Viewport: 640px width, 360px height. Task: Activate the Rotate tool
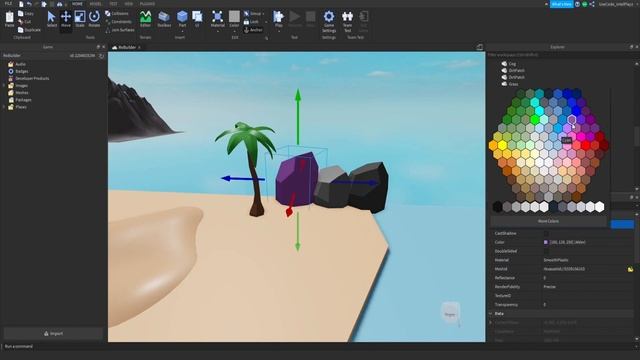[94, 19]
